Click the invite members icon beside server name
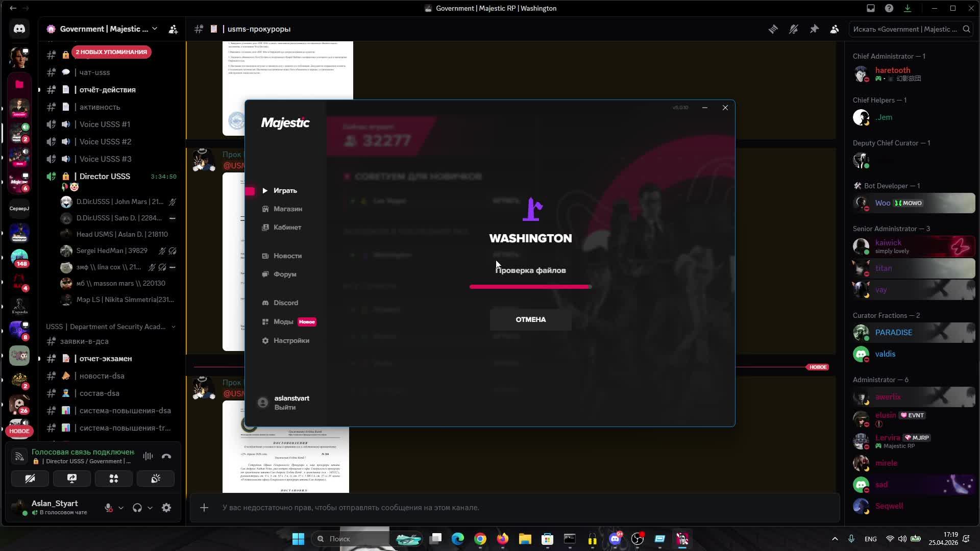 [x=174, y=29]
